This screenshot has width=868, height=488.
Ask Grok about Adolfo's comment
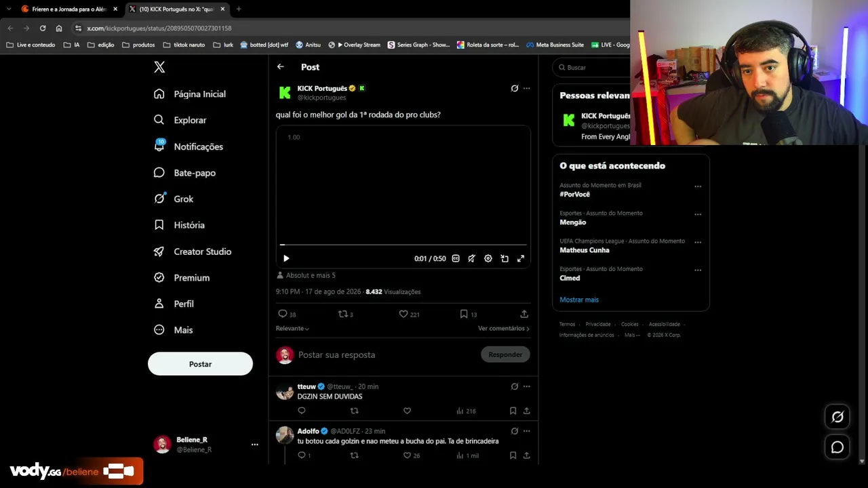[x=515, y=431]
